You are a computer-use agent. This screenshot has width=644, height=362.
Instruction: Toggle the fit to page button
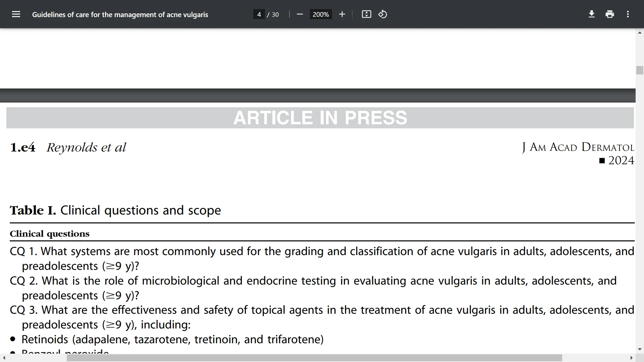(366, 14)
